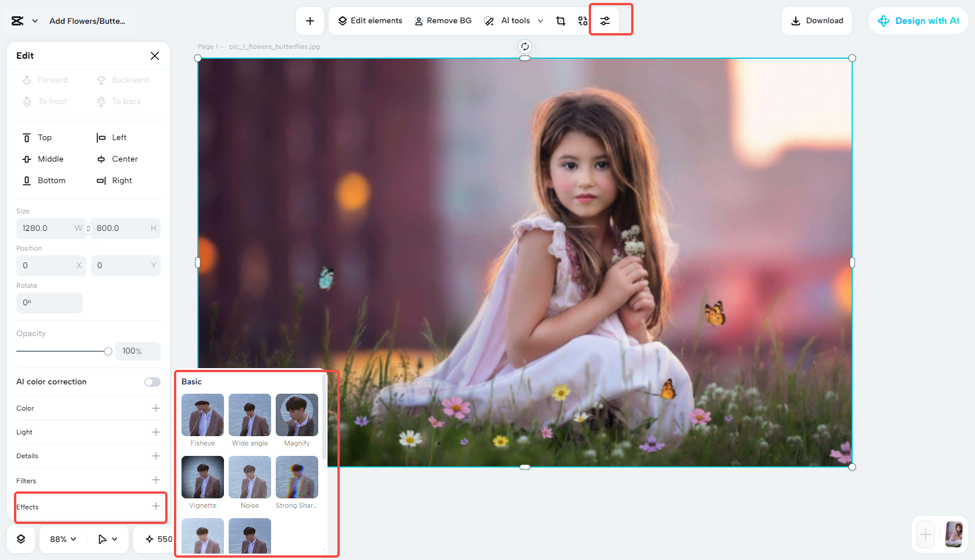Click the Design with AI button
975x560 pixels.
coord(918,20)
